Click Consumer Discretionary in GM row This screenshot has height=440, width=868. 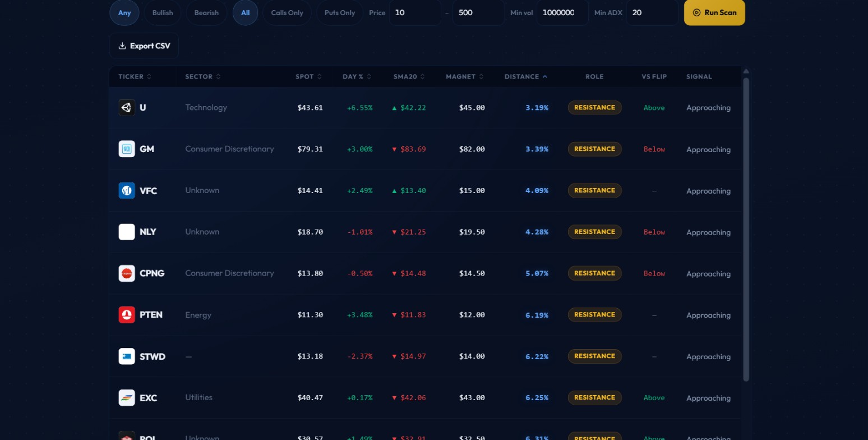[229, 149]
